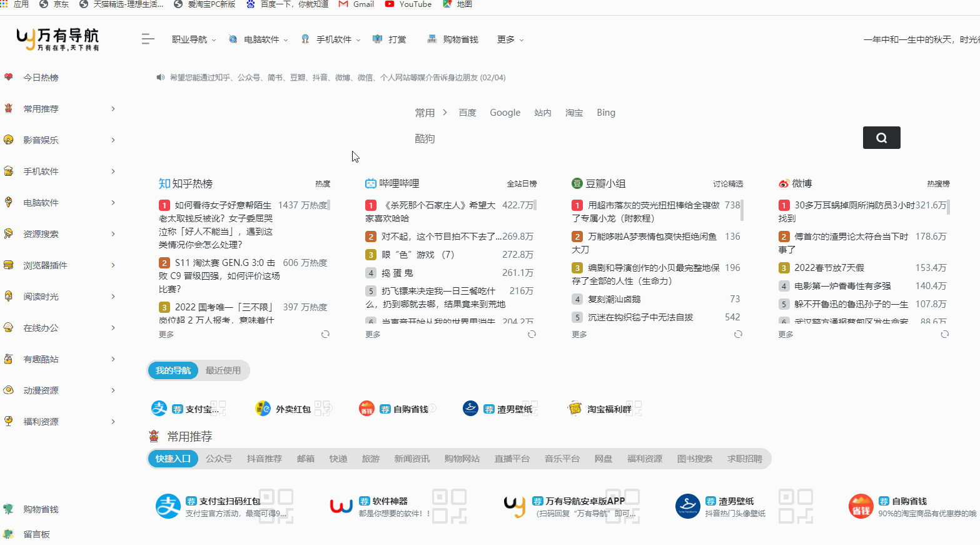Switch to the 图书搜索 tab
Viewport: 980px width, 545px height.
(x=695, y=459)
